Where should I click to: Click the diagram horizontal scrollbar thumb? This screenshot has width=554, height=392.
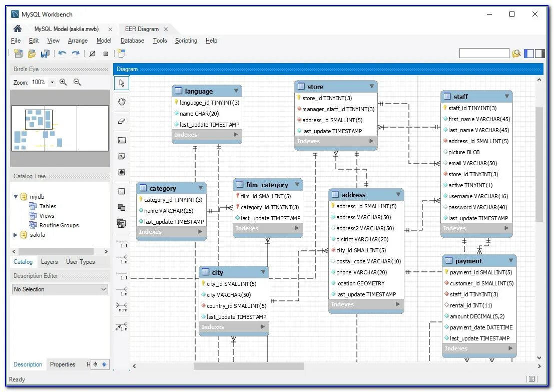pos(249,366)
